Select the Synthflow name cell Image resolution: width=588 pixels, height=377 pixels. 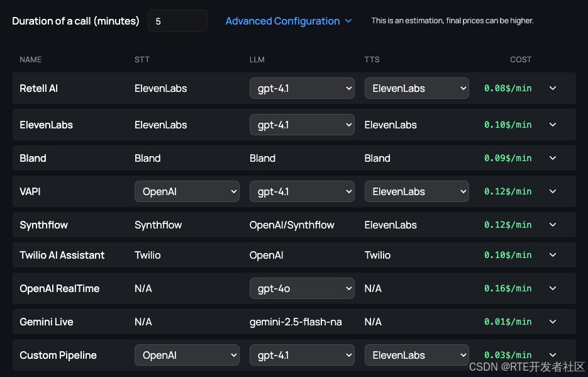43,225
